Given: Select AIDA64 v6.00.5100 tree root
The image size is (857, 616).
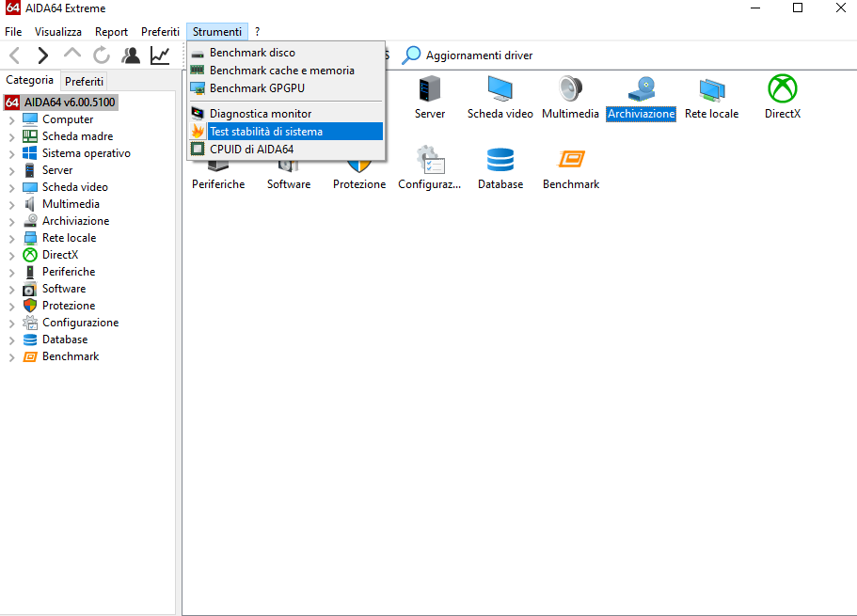Looking at the screenshot, I should (x=60, y=103).
